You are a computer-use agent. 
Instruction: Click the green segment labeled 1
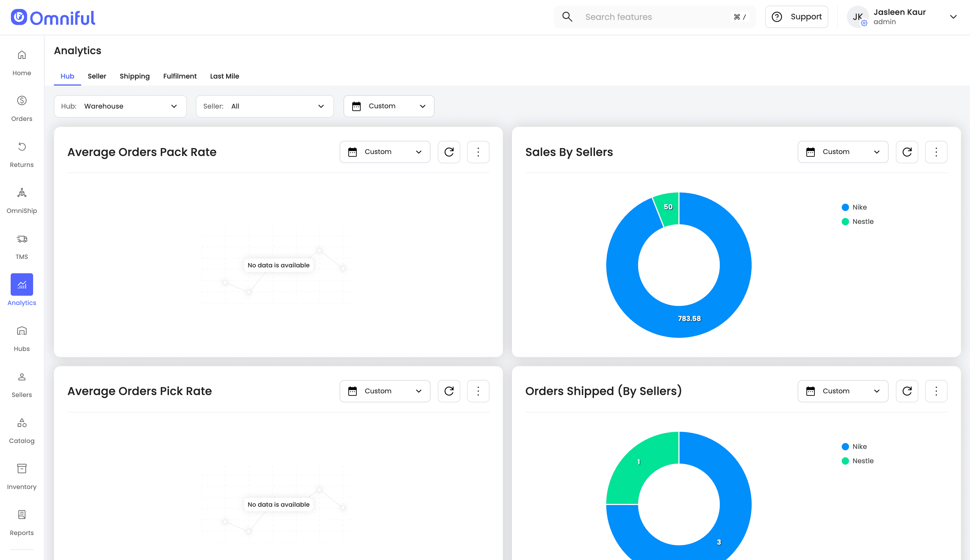639,462
